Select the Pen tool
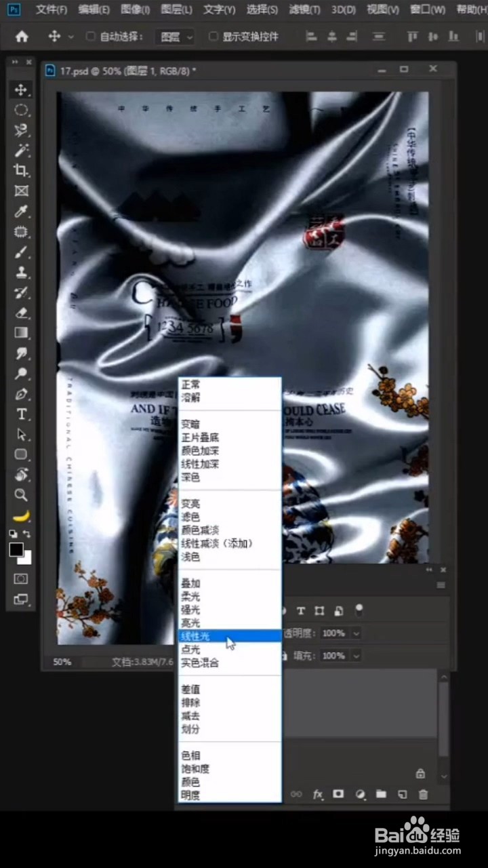The image size is (488, 868). [22, 394]
